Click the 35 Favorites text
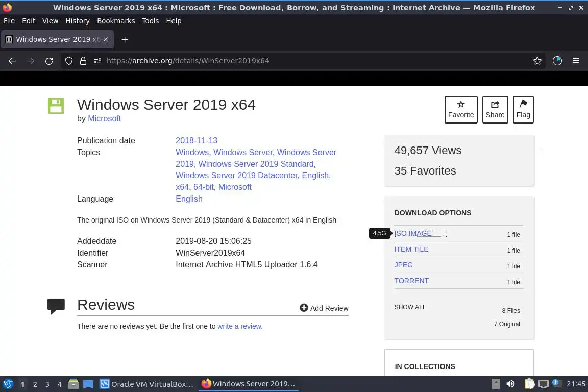The width and height of the screenshot is (588, 392). coord(425,170)
